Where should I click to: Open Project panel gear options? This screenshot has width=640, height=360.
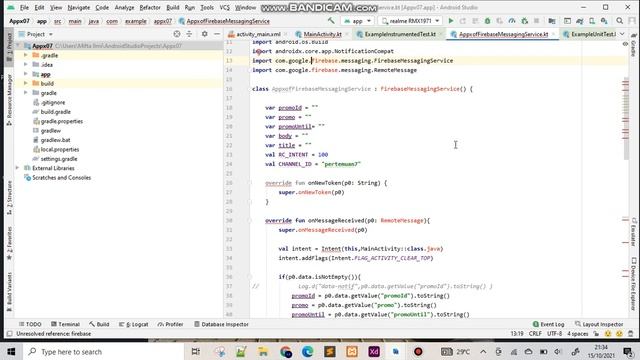pyautogui.click(x=204, y=34)
